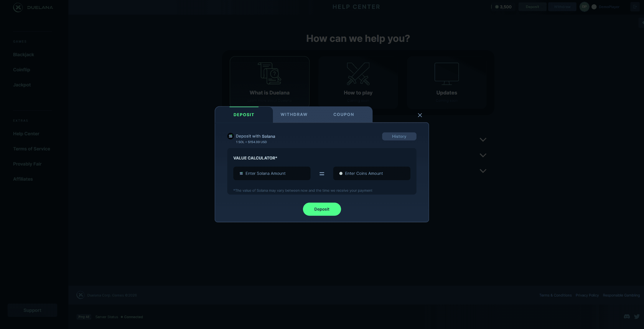Expand the second FAQ chevron

tap(483, 155)
